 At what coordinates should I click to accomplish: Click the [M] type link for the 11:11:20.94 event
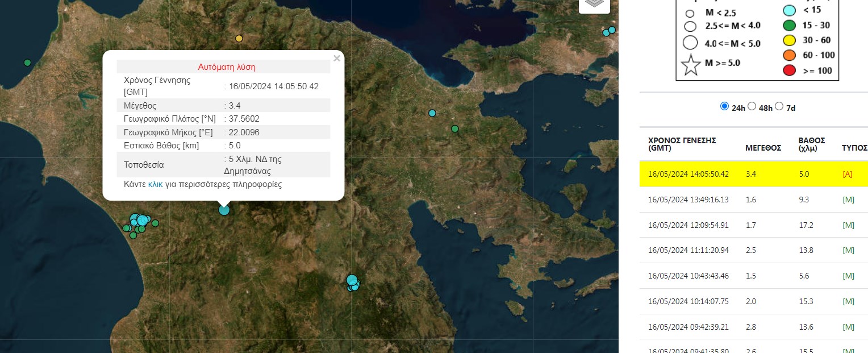tap(848, 251)
